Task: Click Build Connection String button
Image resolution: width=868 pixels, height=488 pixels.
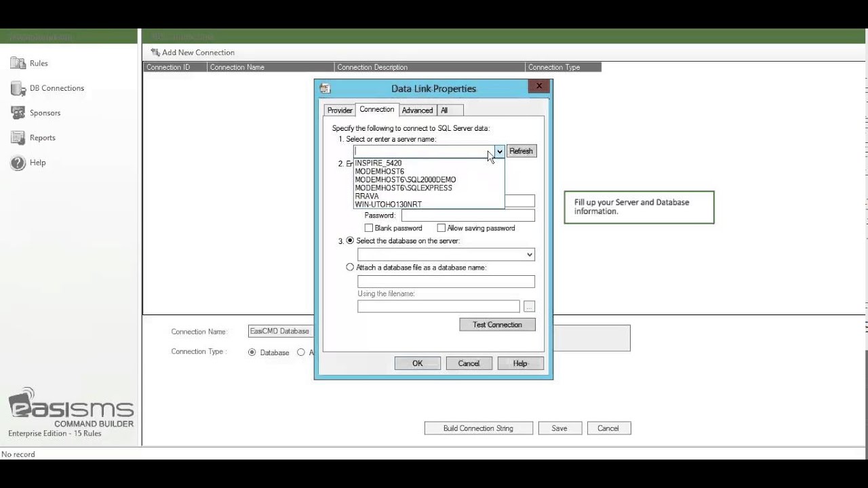Action: tap(479, 428)
